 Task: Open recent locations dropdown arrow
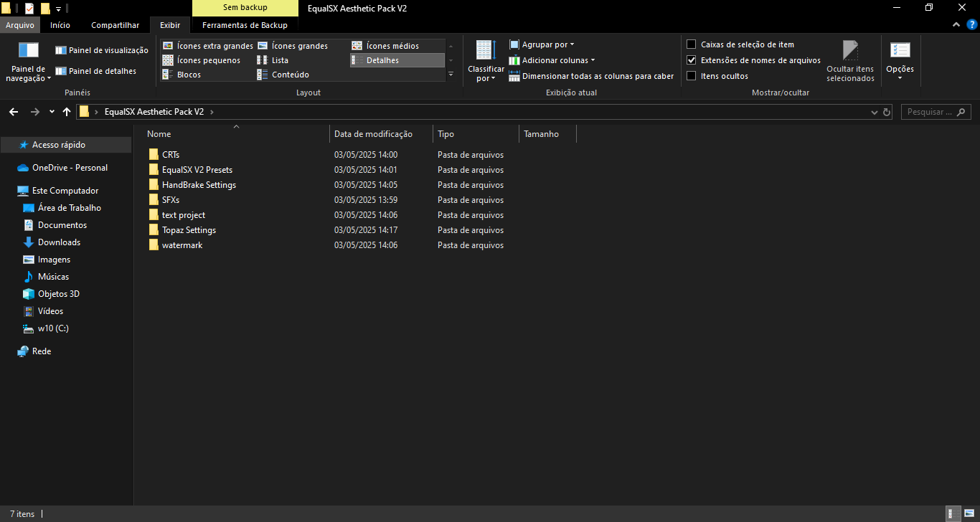(x=52, y=112)
